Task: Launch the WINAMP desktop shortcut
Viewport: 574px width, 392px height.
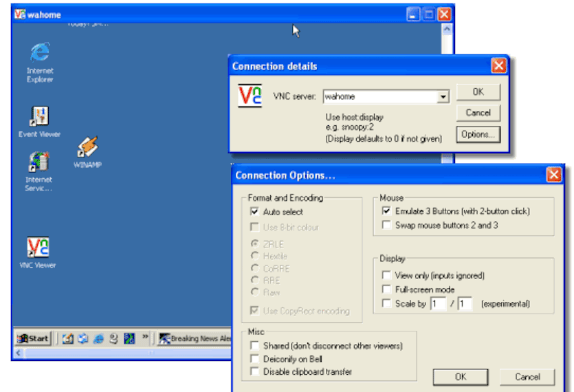Action: 87,152
